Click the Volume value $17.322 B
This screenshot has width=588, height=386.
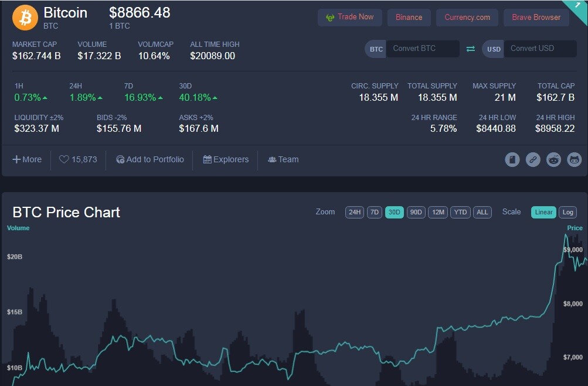coord(99,56)
